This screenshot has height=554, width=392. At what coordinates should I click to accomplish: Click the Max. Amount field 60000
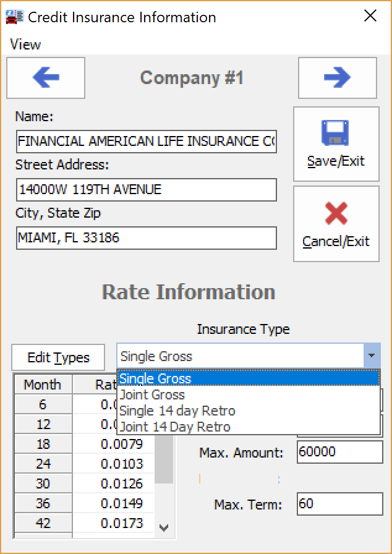[339, 452]
